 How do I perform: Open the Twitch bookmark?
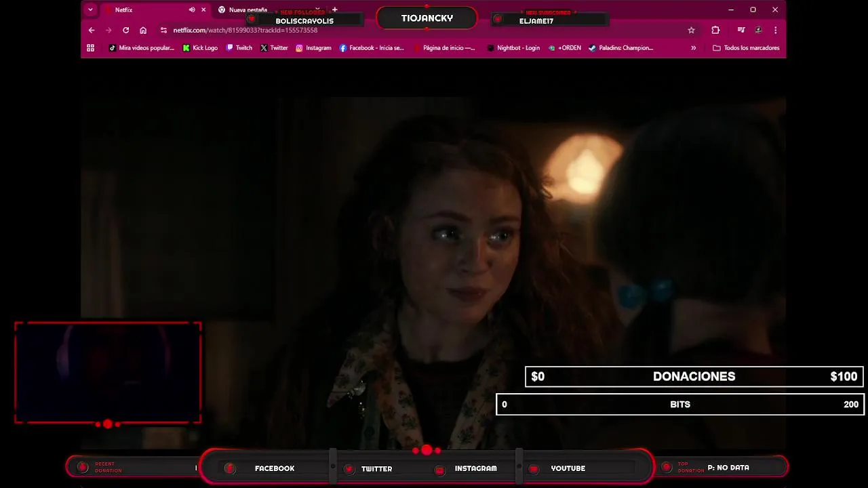239,48
